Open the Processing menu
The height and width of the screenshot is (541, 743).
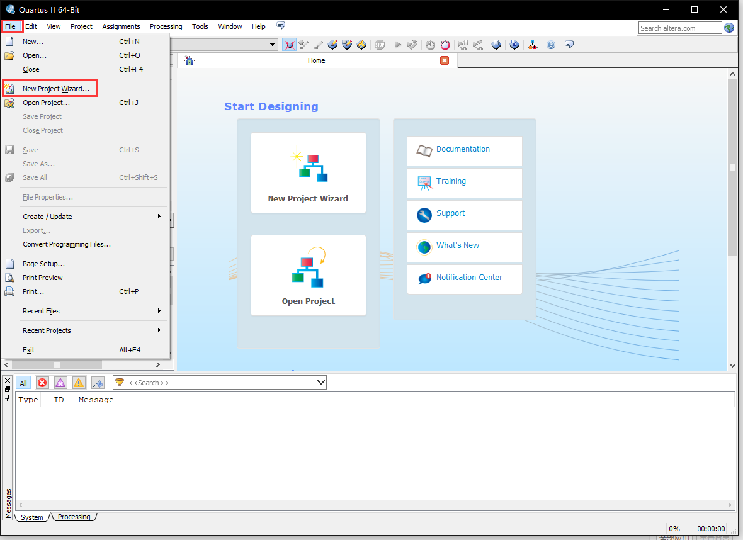[x=166, y=27]
